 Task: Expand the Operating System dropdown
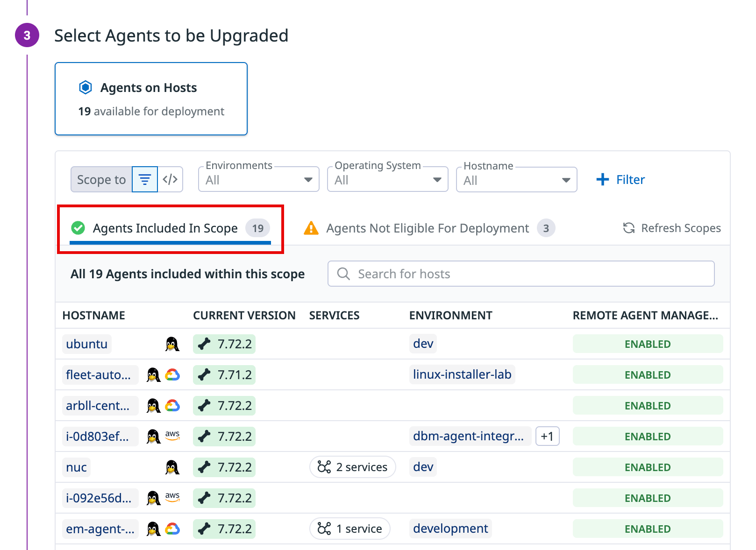pos(387,180)
